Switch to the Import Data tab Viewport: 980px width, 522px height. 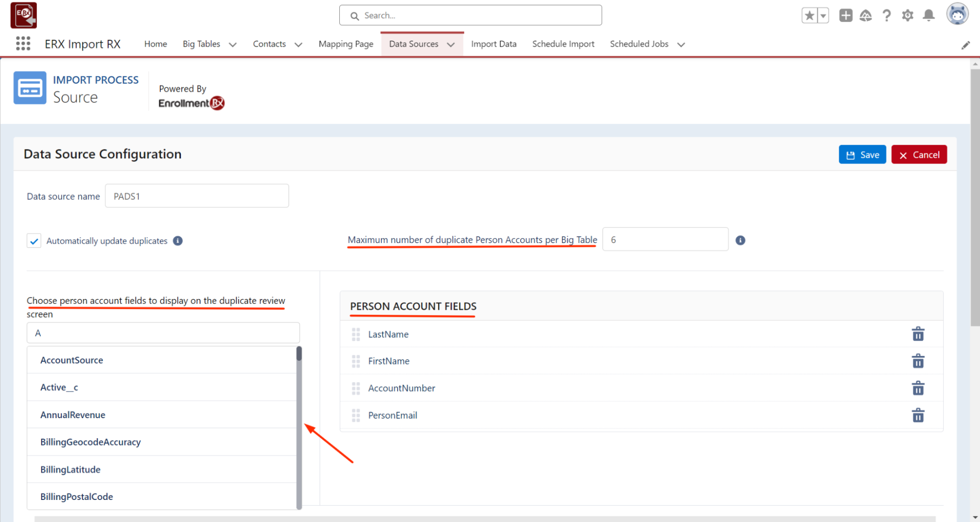coord(493,44)
